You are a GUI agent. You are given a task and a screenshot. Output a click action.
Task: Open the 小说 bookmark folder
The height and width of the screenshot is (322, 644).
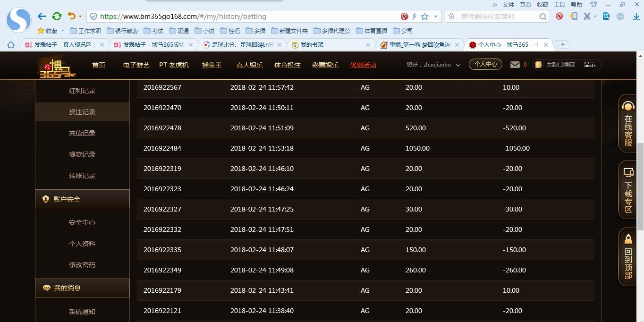tap(204, 31)
